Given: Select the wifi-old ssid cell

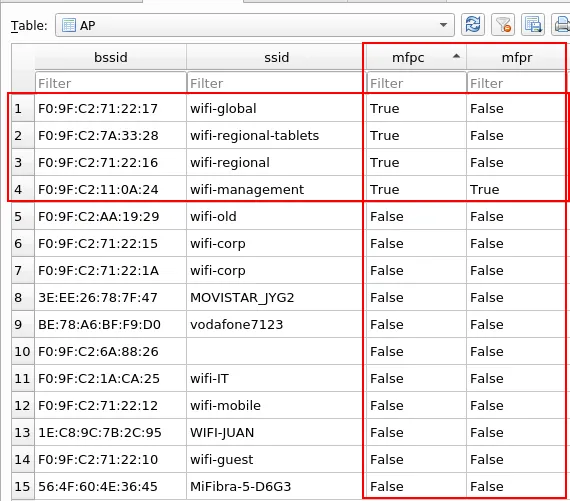Looking at the screenshot, I should click(276, 216).
